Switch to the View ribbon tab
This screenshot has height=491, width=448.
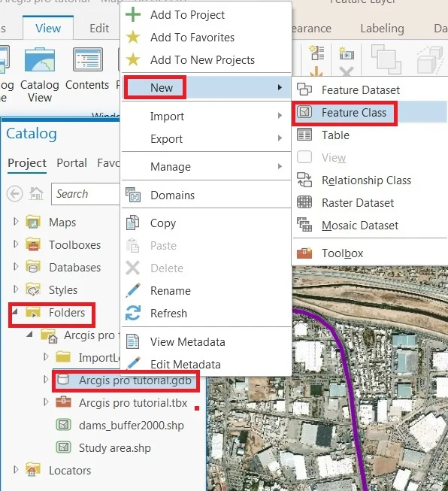click(48, 28)
